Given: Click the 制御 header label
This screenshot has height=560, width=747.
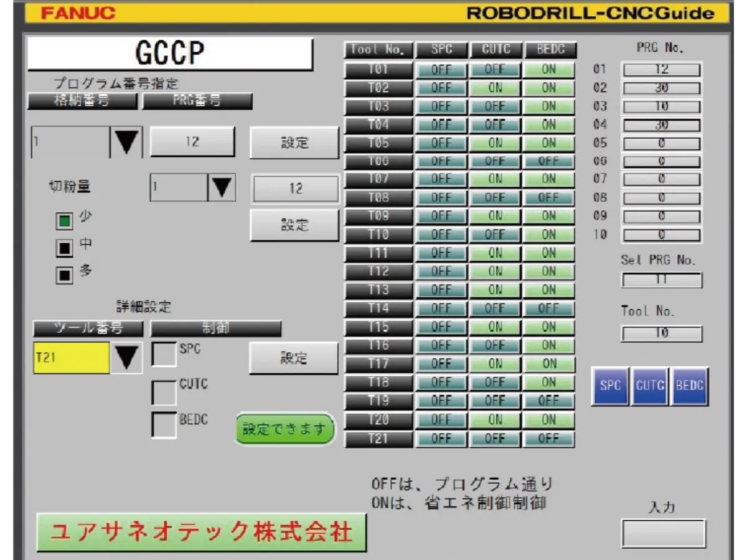Looking at the screenshot, I should (216, 328).
